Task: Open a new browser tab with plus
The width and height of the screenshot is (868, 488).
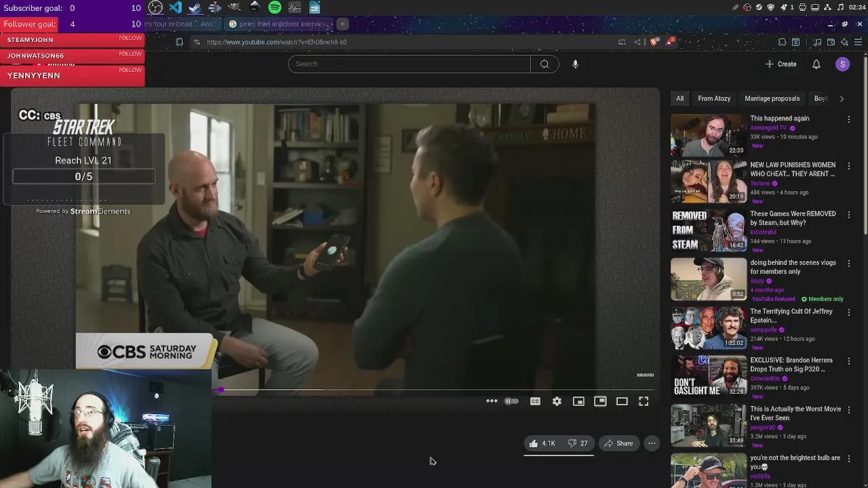Action: 342,24
